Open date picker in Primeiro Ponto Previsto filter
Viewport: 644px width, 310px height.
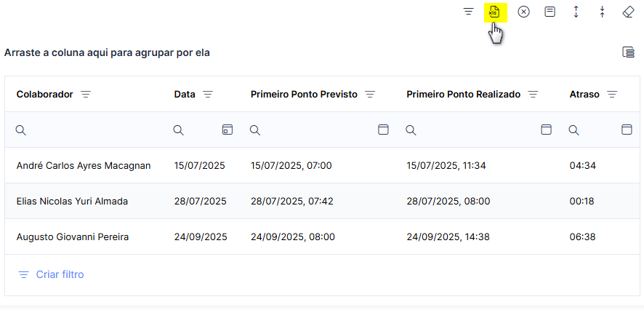click(x=383, y=130)
